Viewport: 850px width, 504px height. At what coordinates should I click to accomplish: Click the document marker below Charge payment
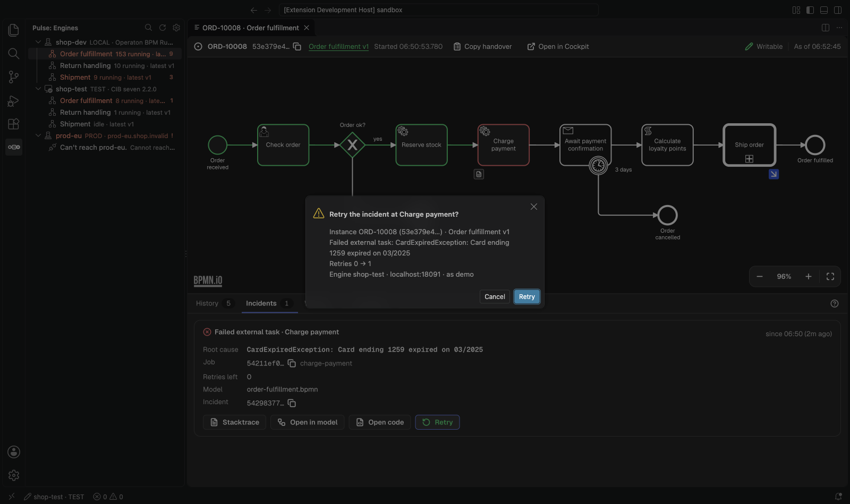click(479, 174)
